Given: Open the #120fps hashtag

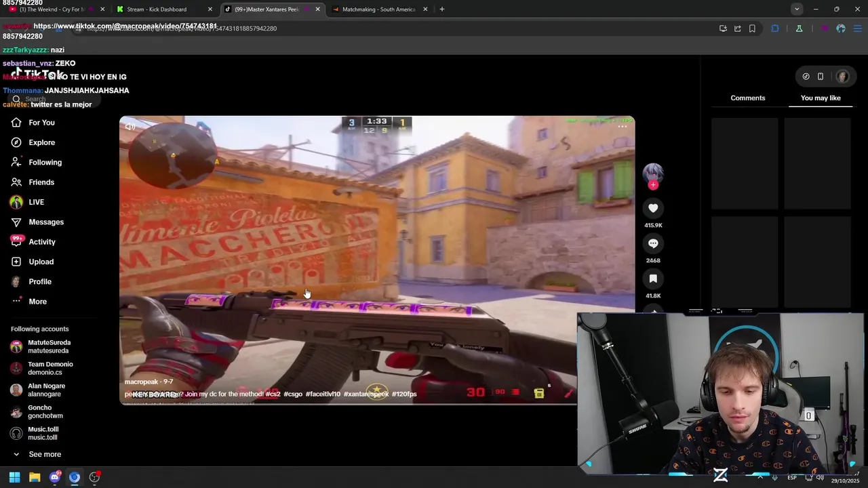Looking at the screenshot, I should pyautogui.click(x=404, y=394).
